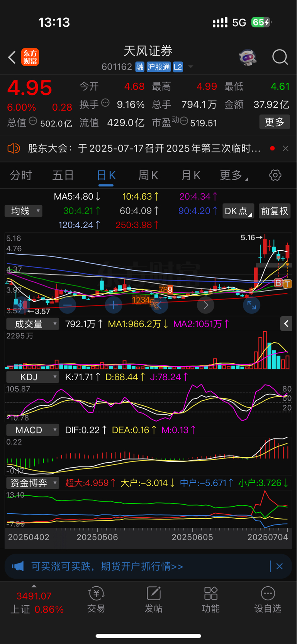Open the robot assistant avatar
This screenshot has width=297, height=644.
(248, 57)
